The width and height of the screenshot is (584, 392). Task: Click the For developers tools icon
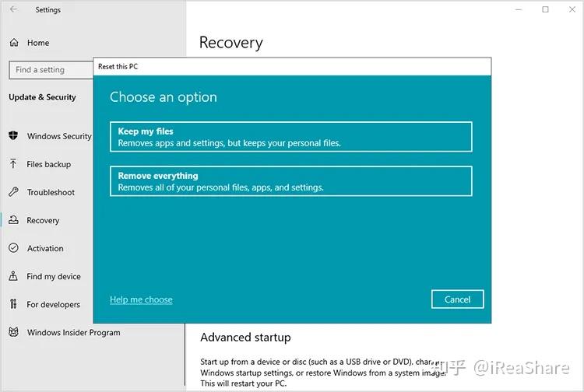13,304
